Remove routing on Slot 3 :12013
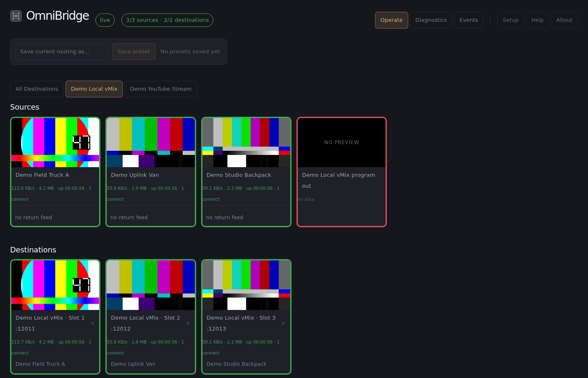 click(x=283, y=323)
